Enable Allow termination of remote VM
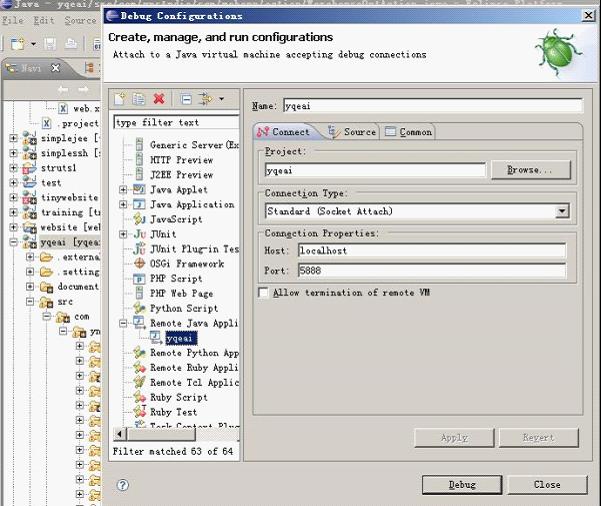The width and height of the screenshot is (601, 506). (x=264, y=292)
